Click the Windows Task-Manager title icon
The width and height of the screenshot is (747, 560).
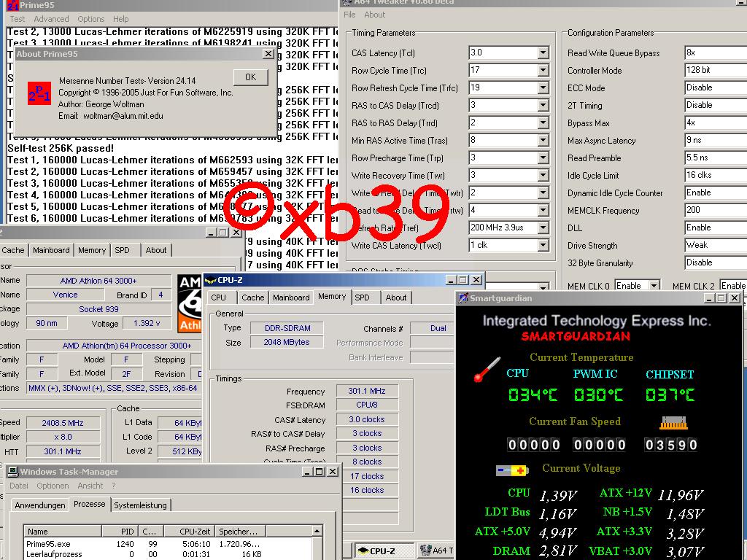13,472
